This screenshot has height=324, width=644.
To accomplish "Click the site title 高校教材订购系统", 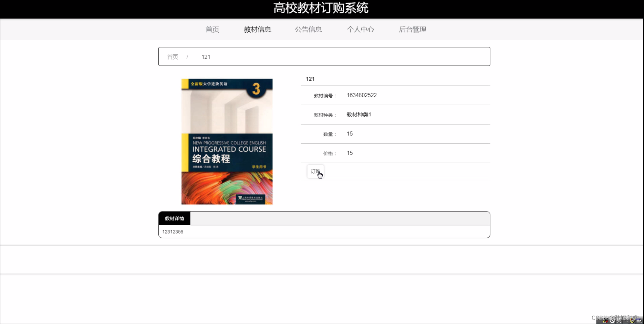I will point(321,8).
